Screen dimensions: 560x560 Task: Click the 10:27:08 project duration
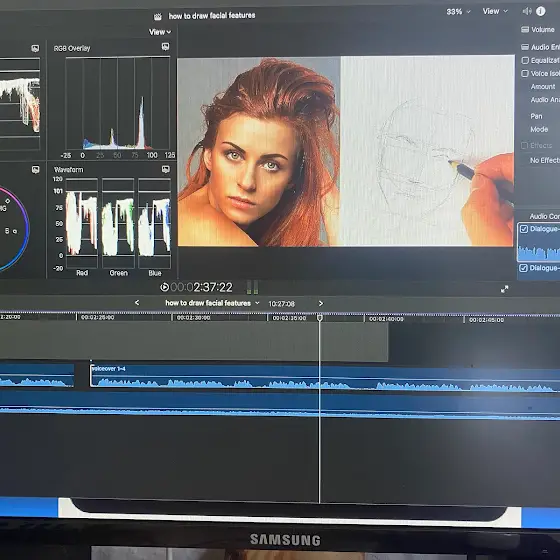tap(281, 304)
